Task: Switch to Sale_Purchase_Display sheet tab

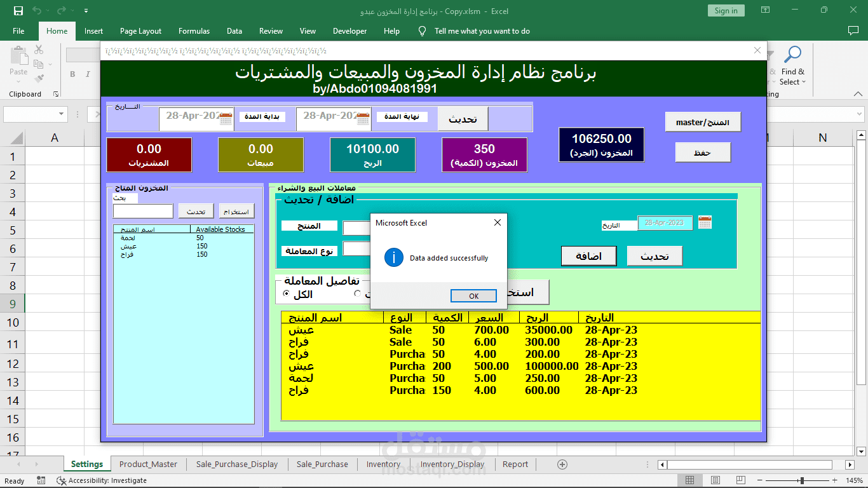Action: pyautogui.click(x=237, y=464)
